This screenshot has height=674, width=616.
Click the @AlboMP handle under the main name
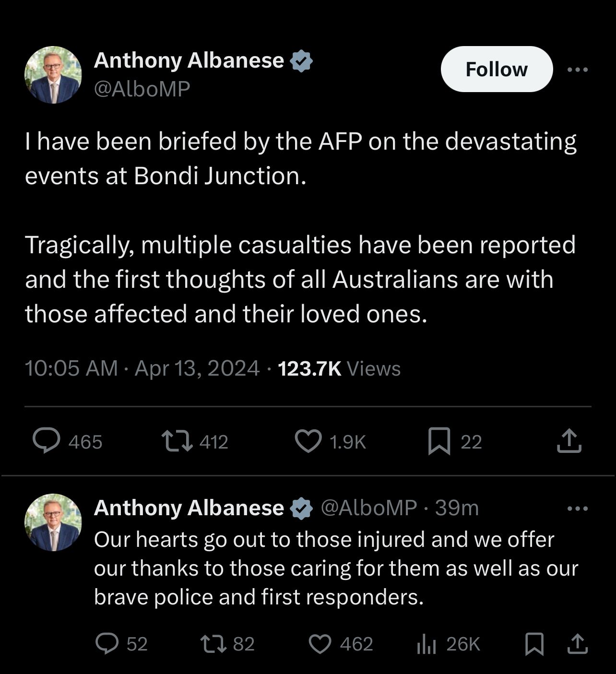point(142,89)
